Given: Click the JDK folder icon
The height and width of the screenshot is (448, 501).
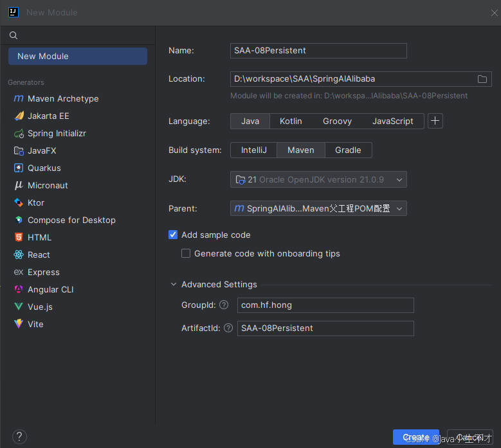Looking at the screenshot, I should [241, 180].
